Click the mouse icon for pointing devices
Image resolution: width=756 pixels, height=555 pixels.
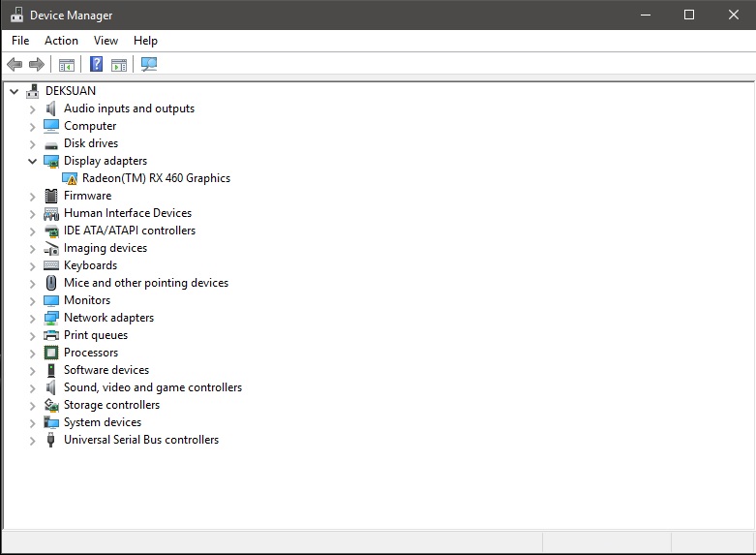51,283
